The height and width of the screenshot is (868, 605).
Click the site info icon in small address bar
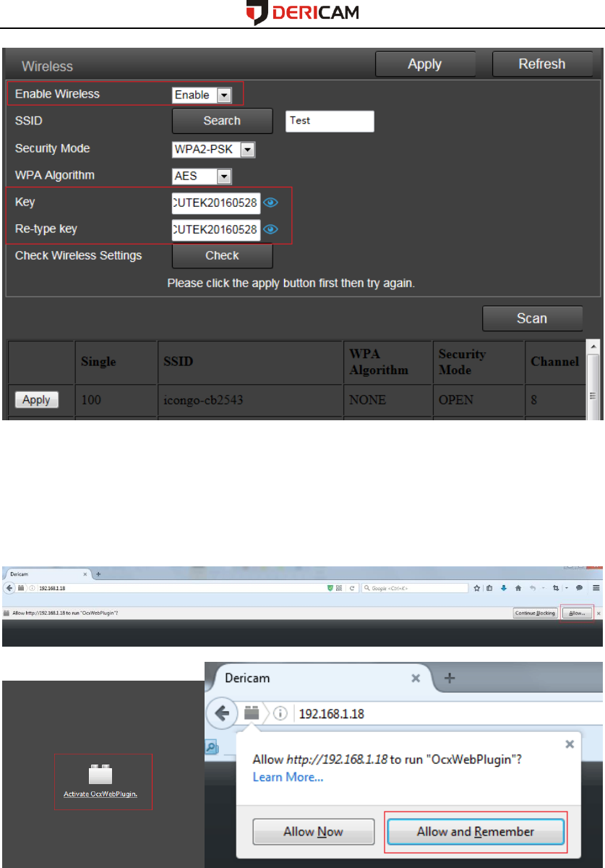coord(31,588)
